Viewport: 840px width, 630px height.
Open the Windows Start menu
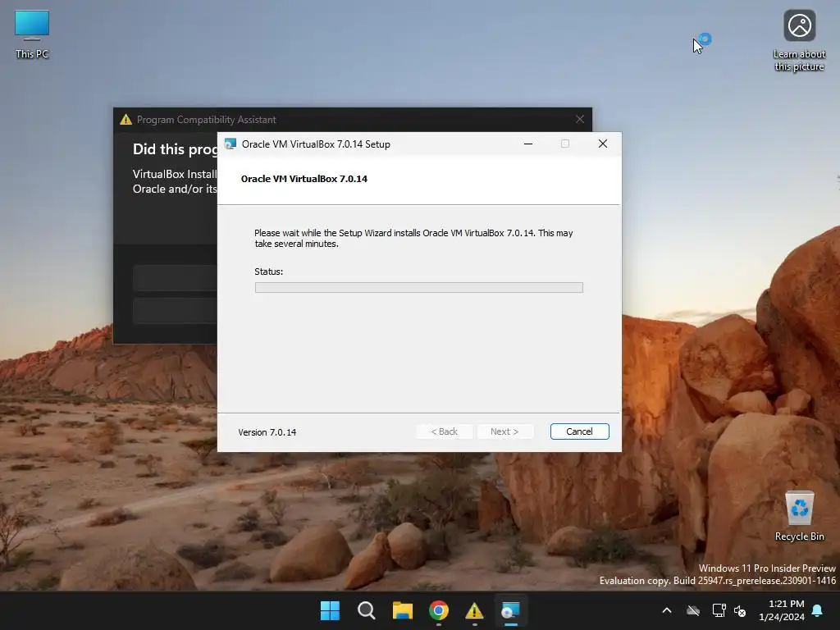click(330, 610)
